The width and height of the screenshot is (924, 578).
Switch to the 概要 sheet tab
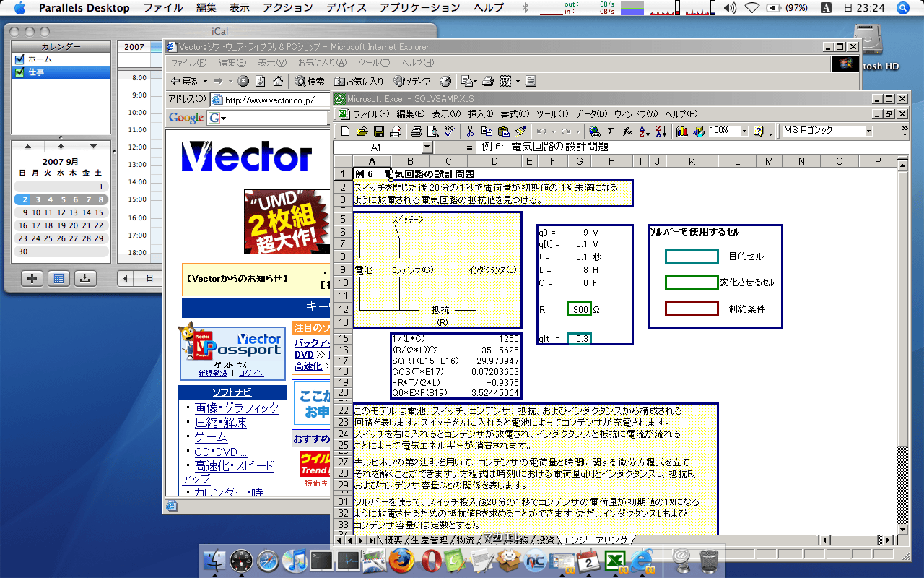coord(393,540)
